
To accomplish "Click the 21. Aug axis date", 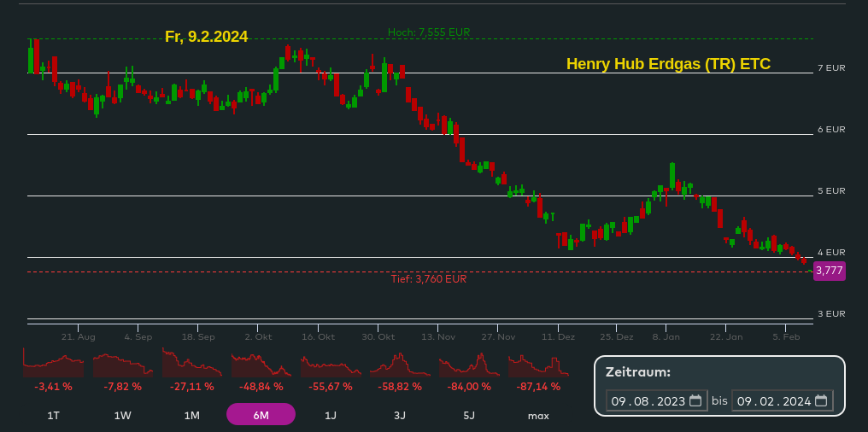I will click(79, 337).
